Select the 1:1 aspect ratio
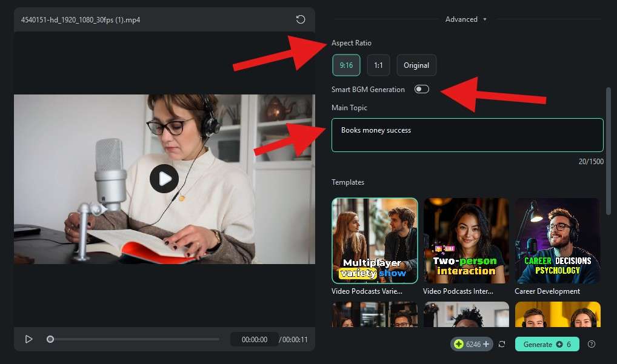The width and height of the screenshot is (617, 364). (x=379, y=65)
